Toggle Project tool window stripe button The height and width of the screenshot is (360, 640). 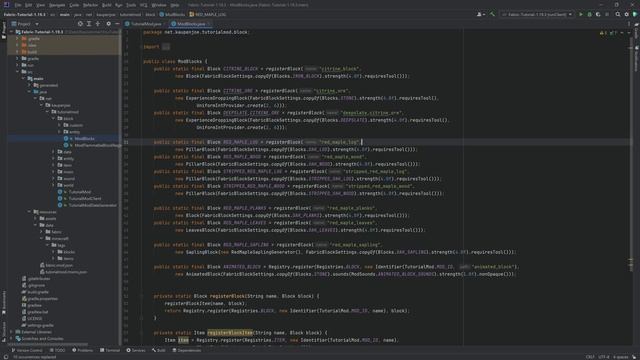pos(4,31)
